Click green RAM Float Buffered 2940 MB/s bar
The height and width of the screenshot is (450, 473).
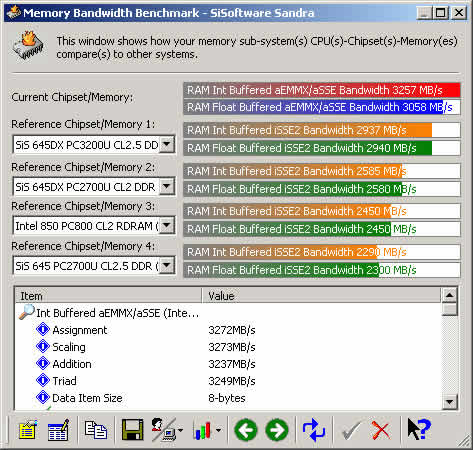click(x=322, y=148)
